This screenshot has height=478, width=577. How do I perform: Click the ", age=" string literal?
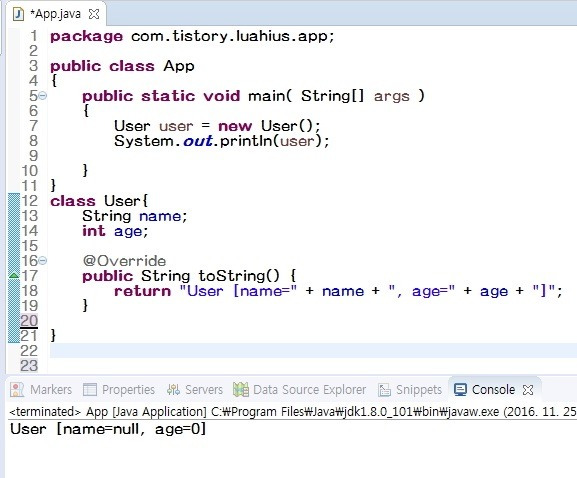[422, 291]
